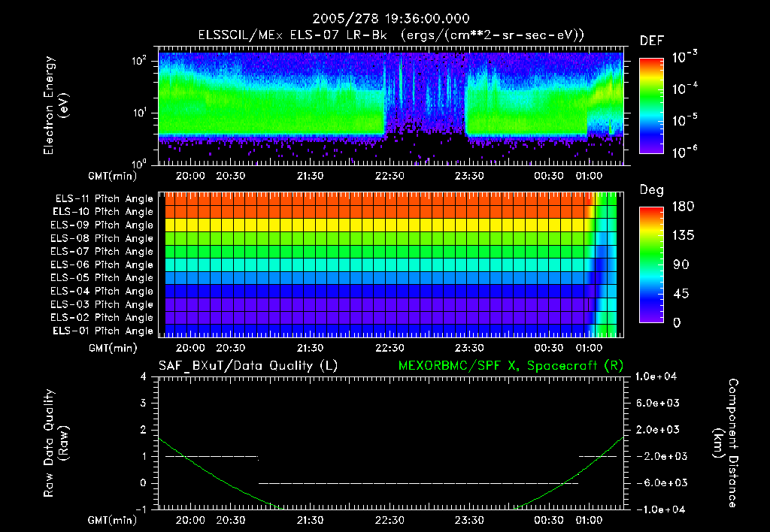Click the data quality line at level 0
Image resolution: width=770 pixels, height=532 pixels.
tap(418, 483)
